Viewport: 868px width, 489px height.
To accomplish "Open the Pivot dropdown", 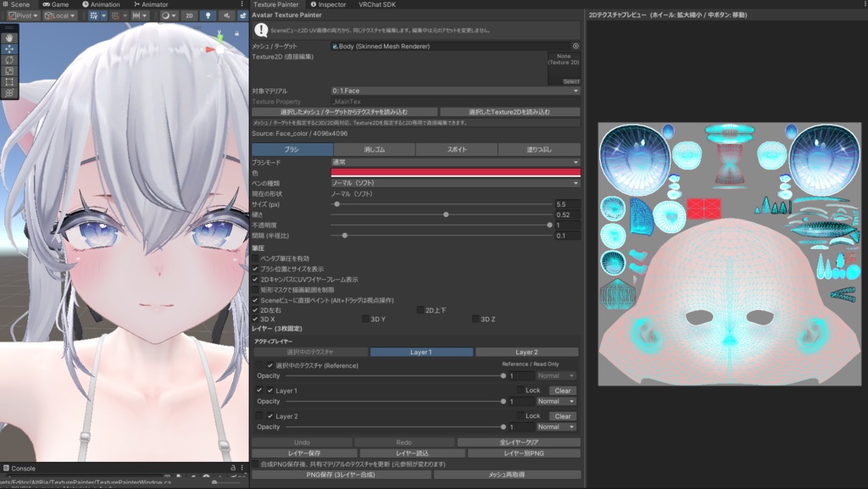I will tap(23, 15).
